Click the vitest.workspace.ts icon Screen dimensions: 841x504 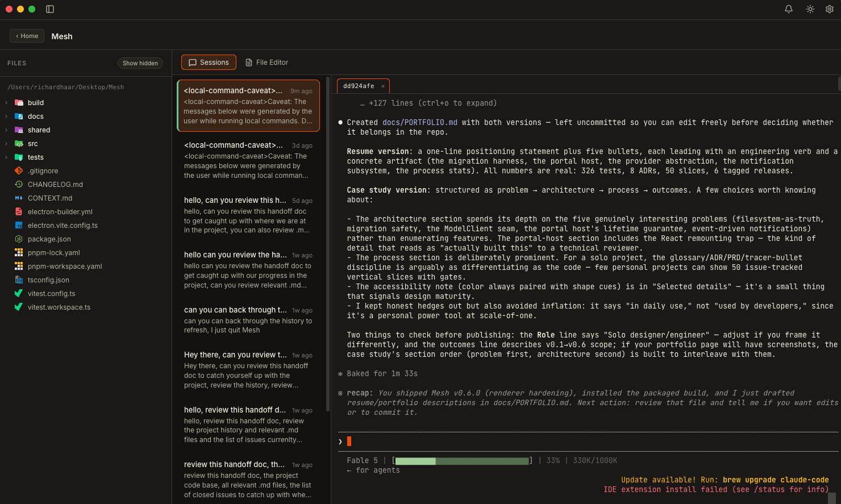point(19,307)
